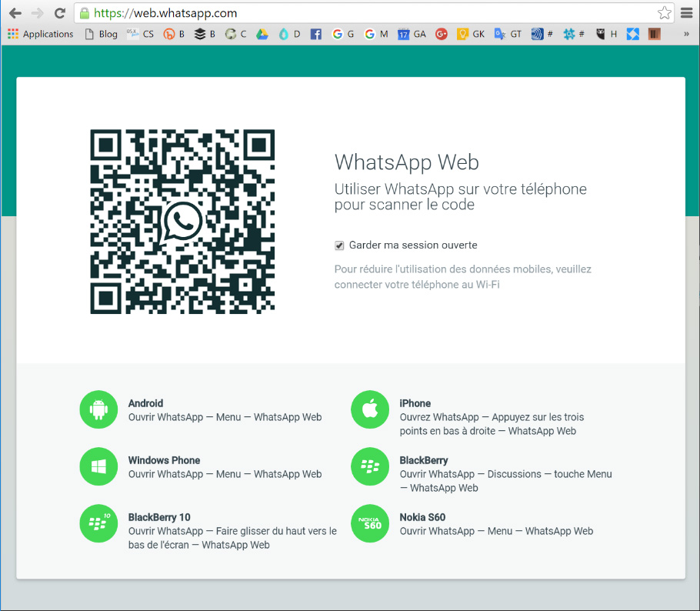Viewport: 700px width, 611px height.
Task: Open the Chrome hamburger menu
Action: 687,13
